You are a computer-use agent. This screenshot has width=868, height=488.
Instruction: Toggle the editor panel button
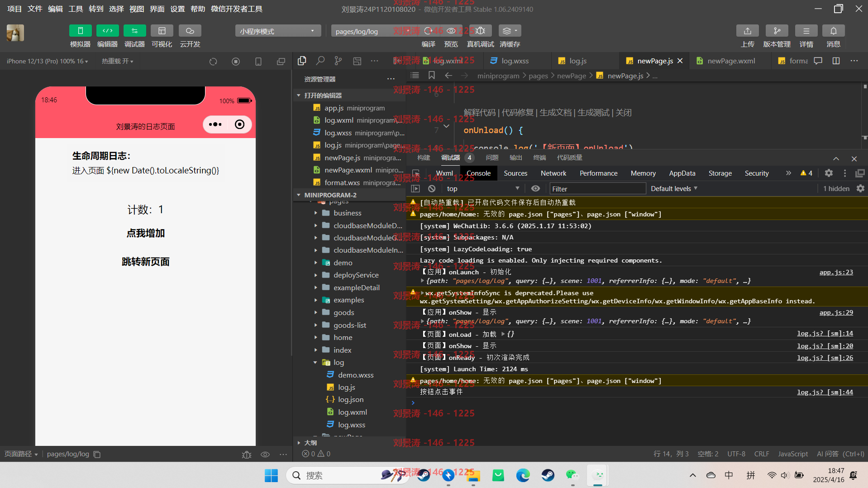click(x=107, y=31)
